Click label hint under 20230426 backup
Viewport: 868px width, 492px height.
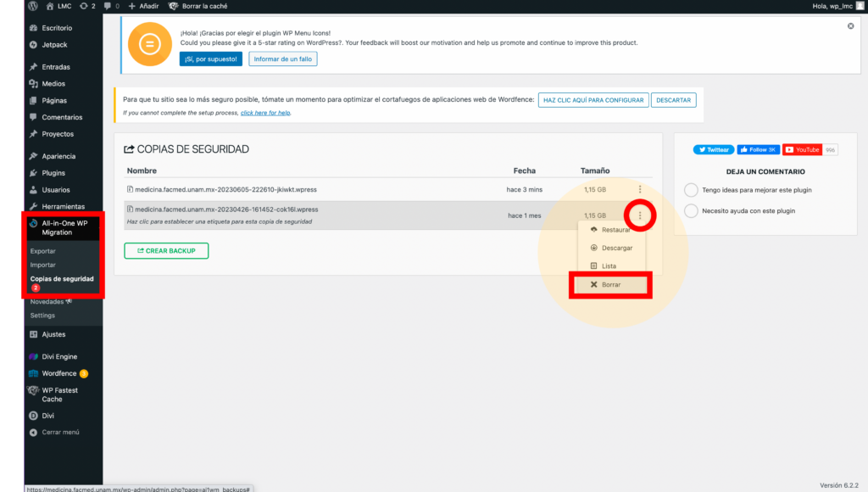(x=220, y=221)
